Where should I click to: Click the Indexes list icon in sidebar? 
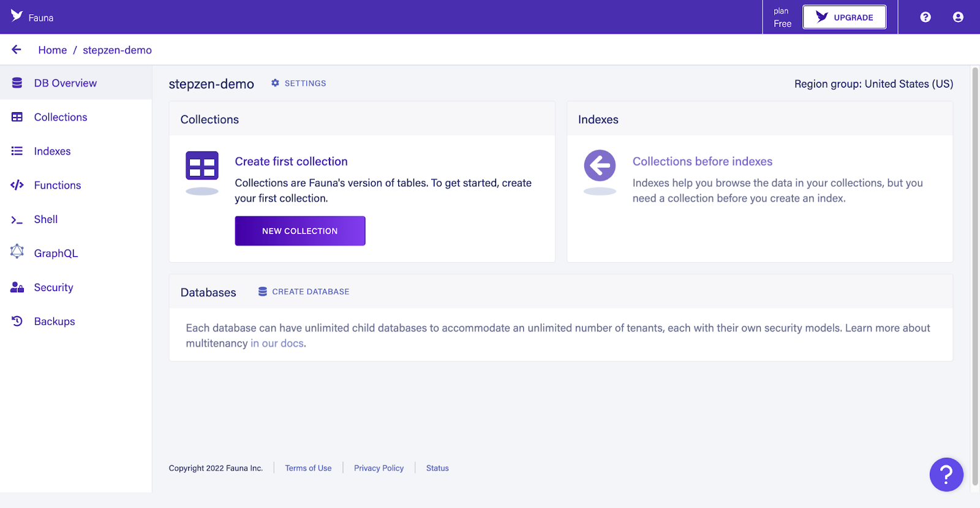(17, 151)
